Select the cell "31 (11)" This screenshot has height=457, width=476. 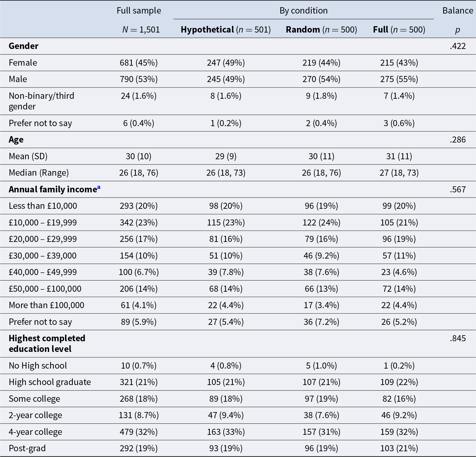(399, 156)
